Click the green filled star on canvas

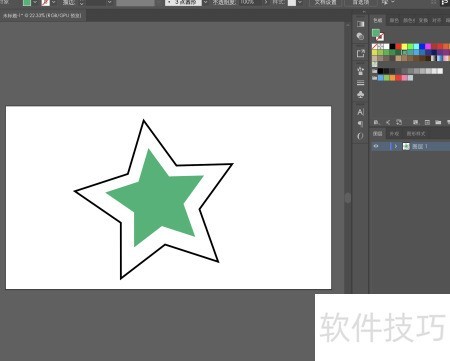tap(157, 200)
